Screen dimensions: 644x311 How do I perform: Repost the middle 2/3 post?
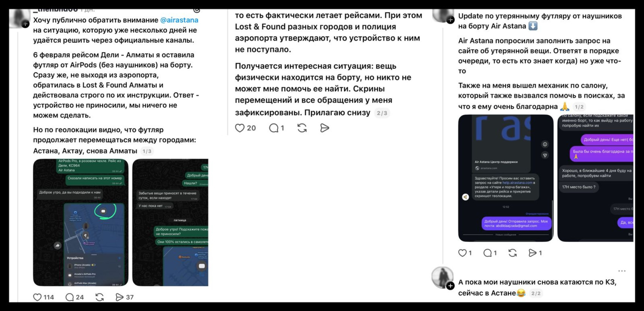click(x=302, y=128)
